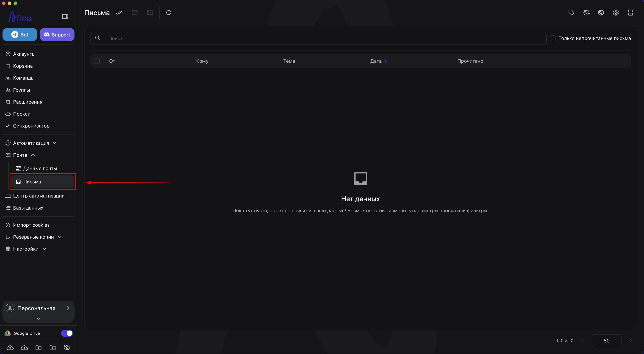The width and height of the screenshot is (644, 354).
Task: Click the Персональная profile avatar icon
Action: pos(10,308)
